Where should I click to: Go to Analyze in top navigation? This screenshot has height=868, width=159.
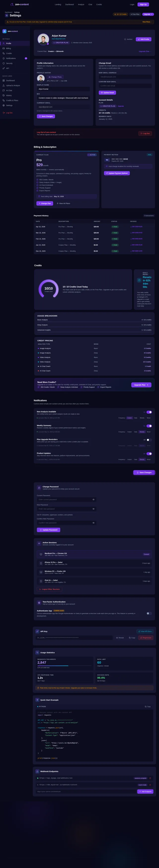[81, 4]
